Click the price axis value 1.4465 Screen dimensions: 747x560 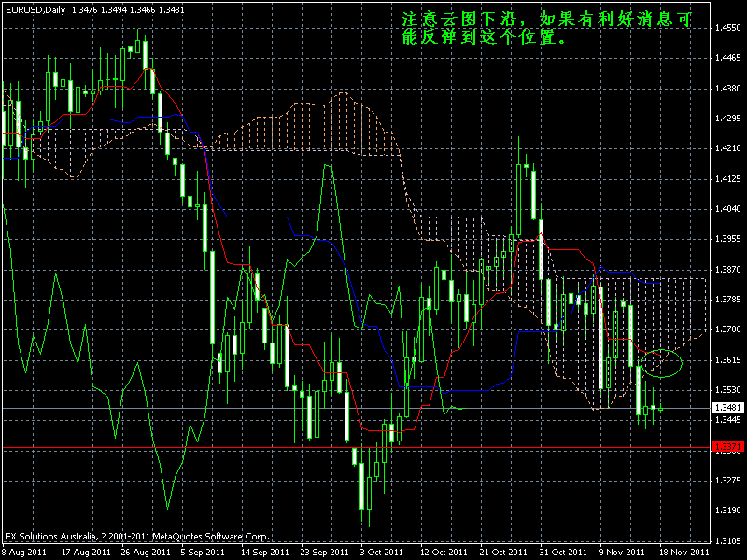(x=728, y=59)
